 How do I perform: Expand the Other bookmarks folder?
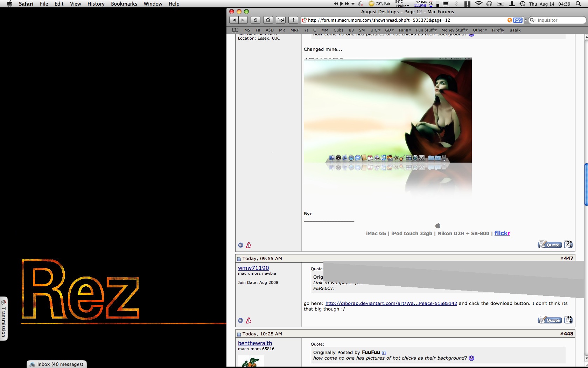pos(480,30)
